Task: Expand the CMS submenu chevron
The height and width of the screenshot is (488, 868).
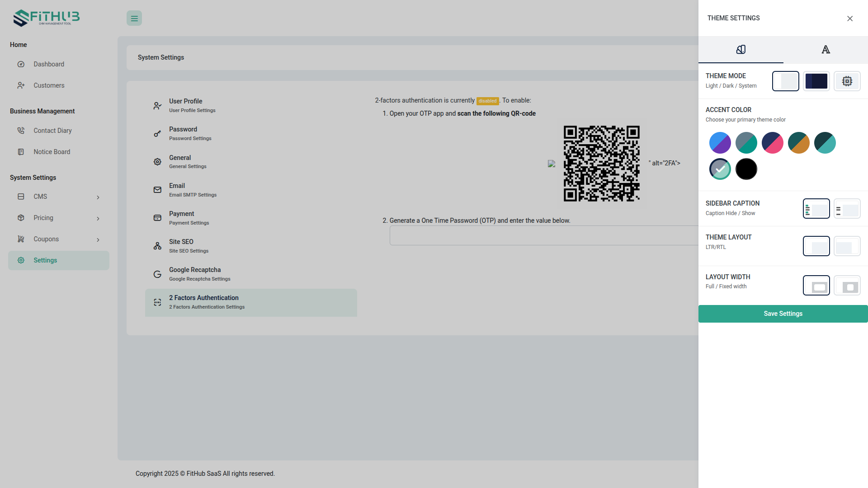Action: coord(98,197)
